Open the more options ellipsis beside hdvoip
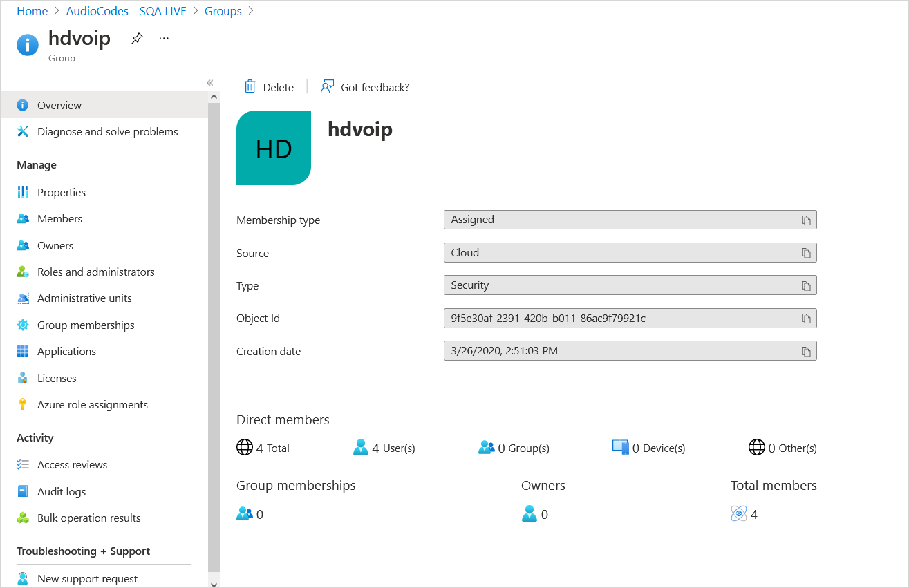909x588 pixels. pos(164,38)
